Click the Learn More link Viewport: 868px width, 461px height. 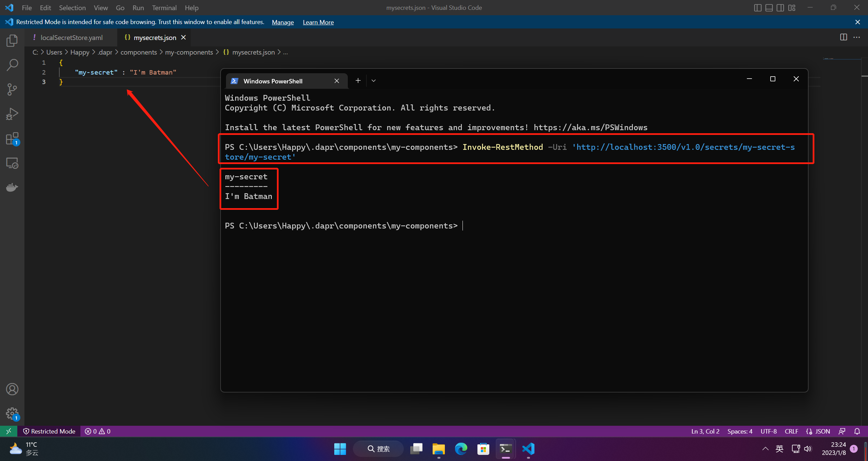point(318,22)
